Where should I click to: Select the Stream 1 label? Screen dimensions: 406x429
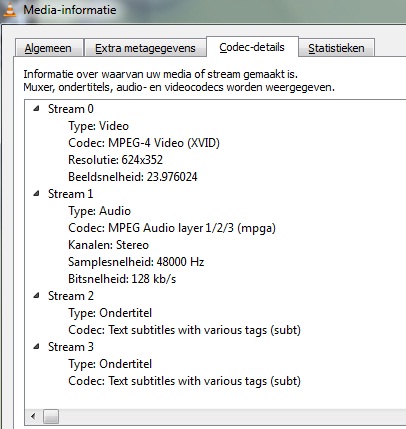[x=71, y=194]
